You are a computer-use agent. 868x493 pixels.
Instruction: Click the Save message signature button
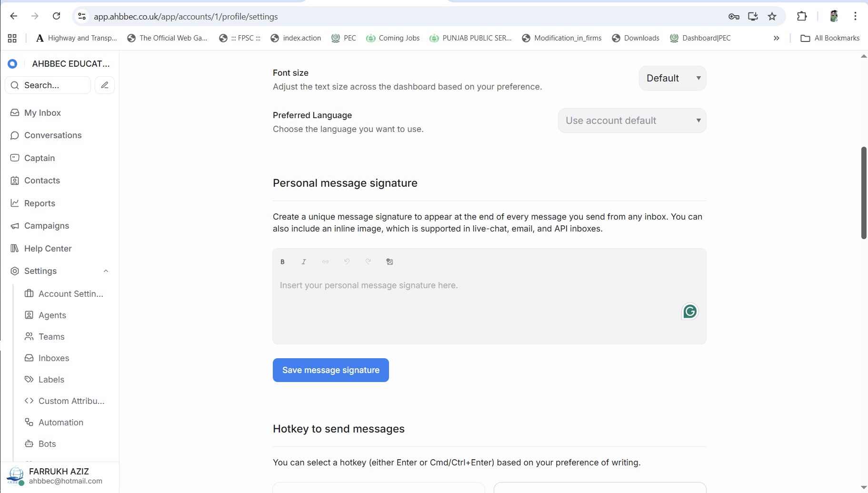click(330, 370)
